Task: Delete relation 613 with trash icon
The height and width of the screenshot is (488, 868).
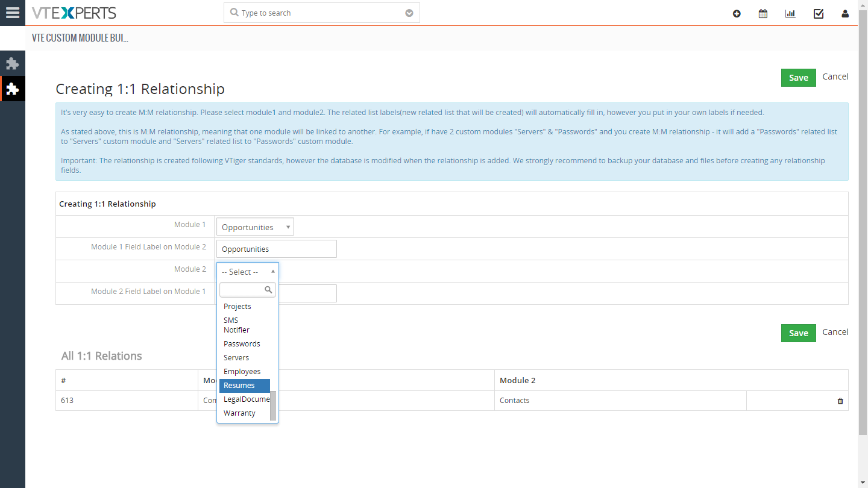Action: (x=840, y=401)
